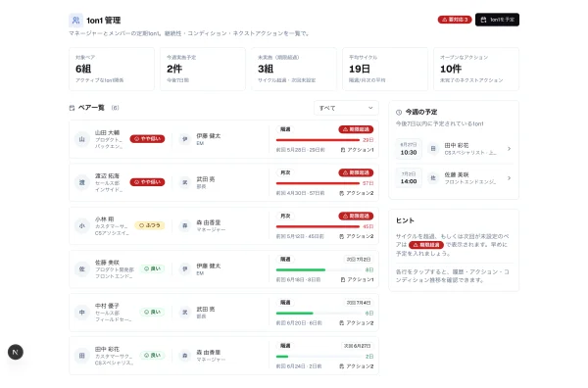
Task: Click 佐 avatar in 今週の予定 panel
Action: point(433,178)
